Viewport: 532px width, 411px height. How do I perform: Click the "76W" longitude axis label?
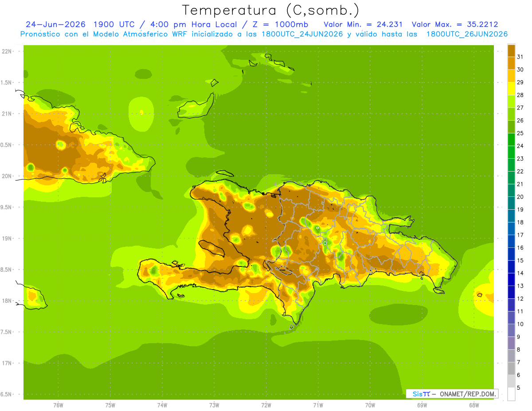point(58,405)
